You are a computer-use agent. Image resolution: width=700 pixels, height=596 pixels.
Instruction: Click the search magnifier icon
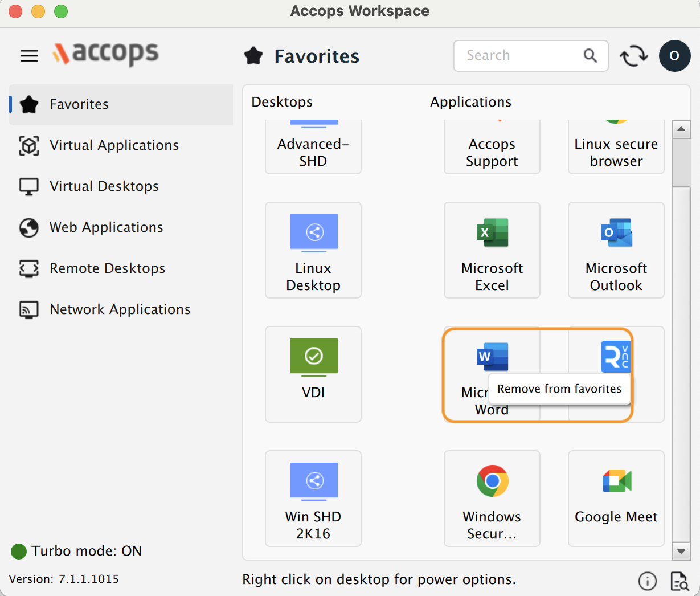[x=590, y=56]
